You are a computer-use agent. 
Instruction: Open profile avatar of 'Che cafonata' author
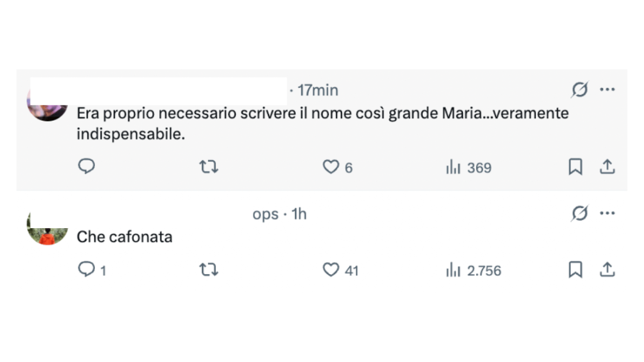click(x=48, y=228)
